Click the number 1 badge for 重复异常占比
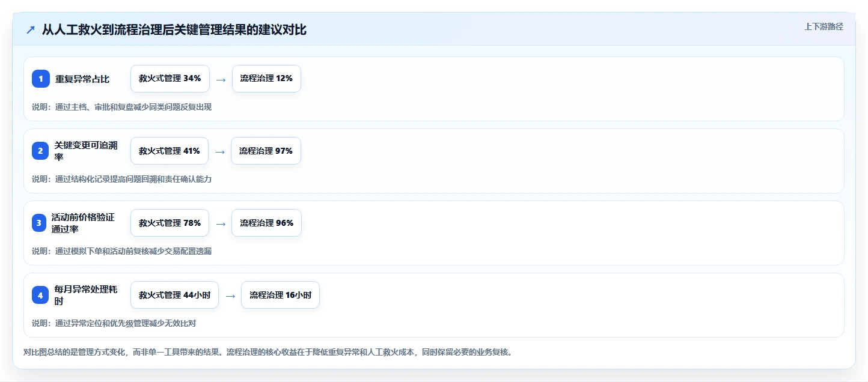Screen dimensions: 868x382 (41, 79)
